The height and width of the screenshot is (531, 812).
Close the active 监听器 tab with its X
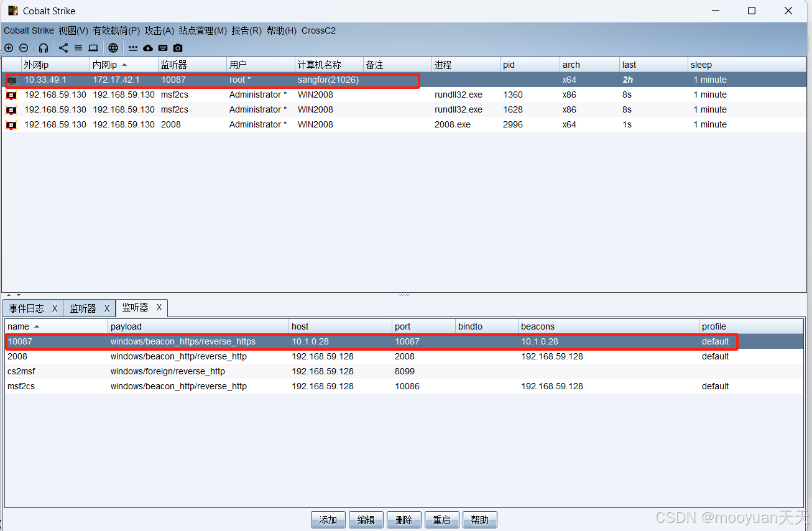pyautogui.click(x=159, y=307)
